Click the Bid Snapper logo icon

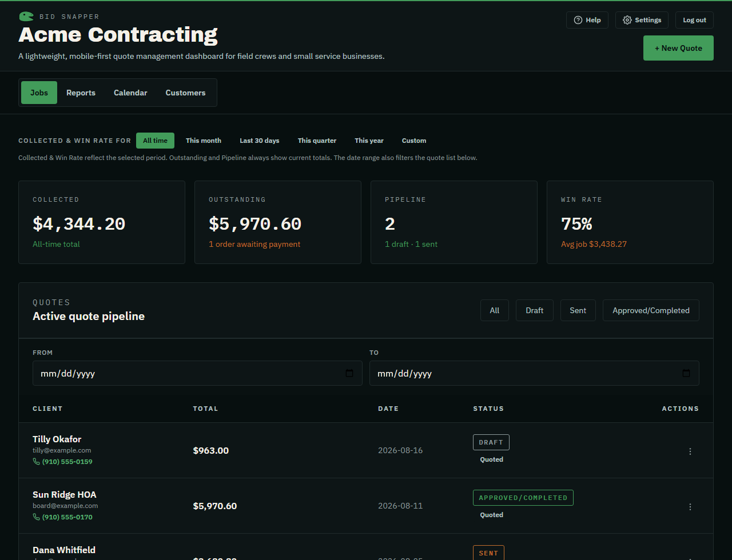point(26,17)
